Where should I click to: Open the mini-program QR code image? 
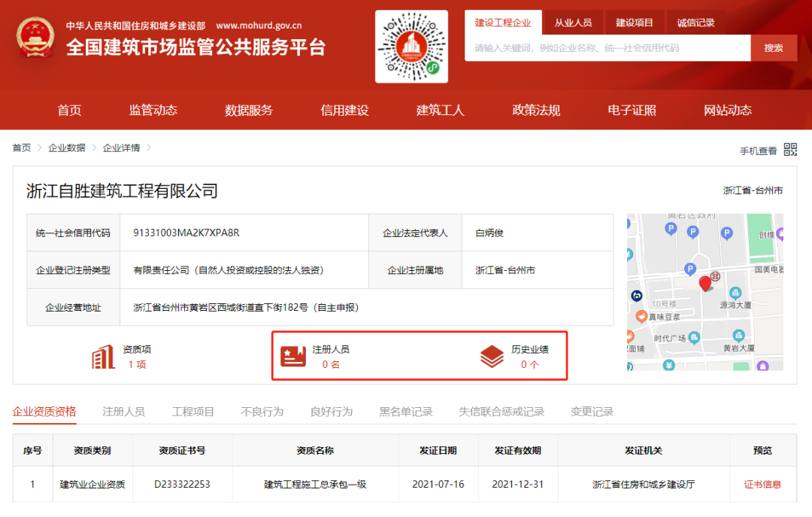pyautogui.click(x=412, y=47)
